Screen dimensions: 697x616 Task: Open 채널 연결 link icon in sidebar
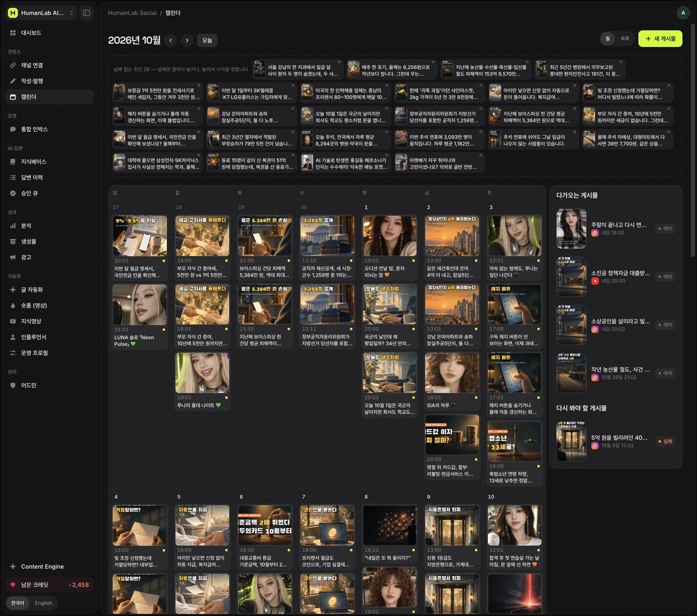(13, 65)
